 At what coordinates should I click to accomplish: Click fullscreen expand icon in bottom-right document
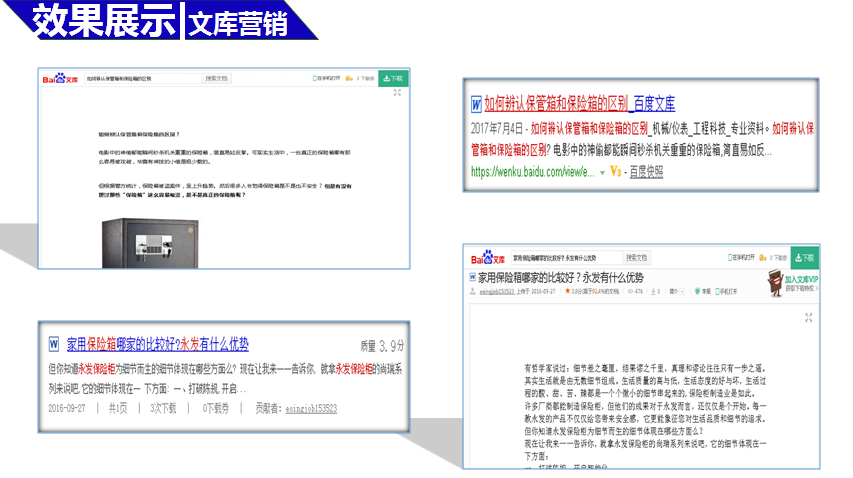click(x=808, y=318)
